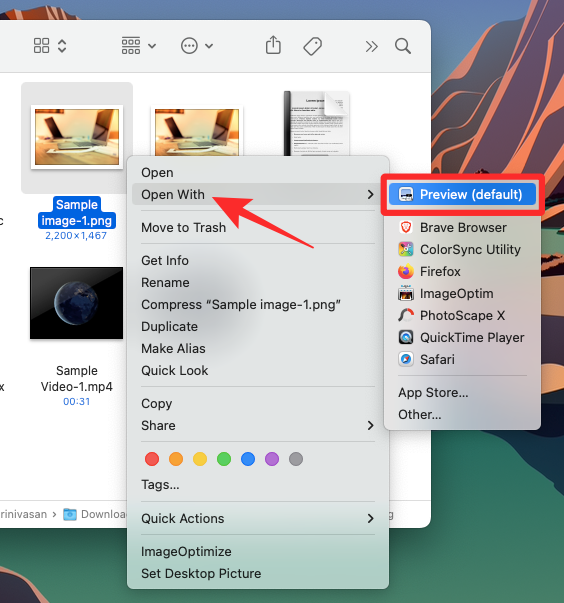This screenshot has width=564, height=603.
Task: Choose Other… in submenu
Action: [419, 414]
